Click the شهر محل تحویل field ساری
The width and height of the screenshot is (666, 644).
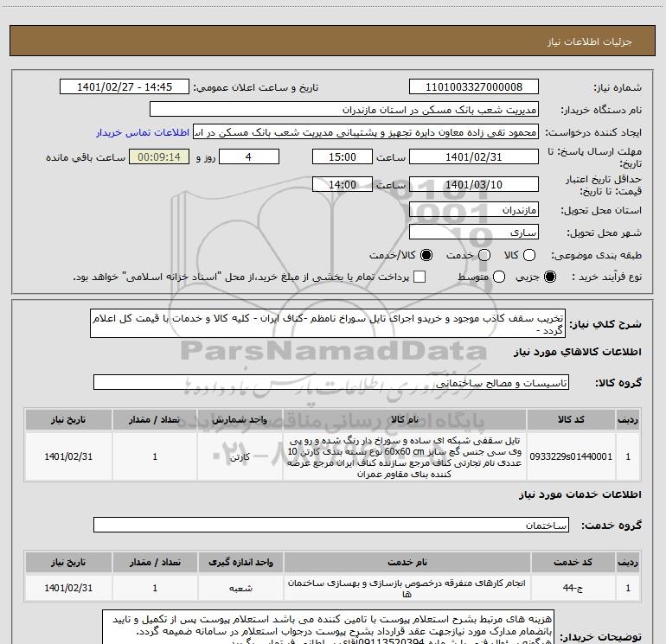click(474, 233)
